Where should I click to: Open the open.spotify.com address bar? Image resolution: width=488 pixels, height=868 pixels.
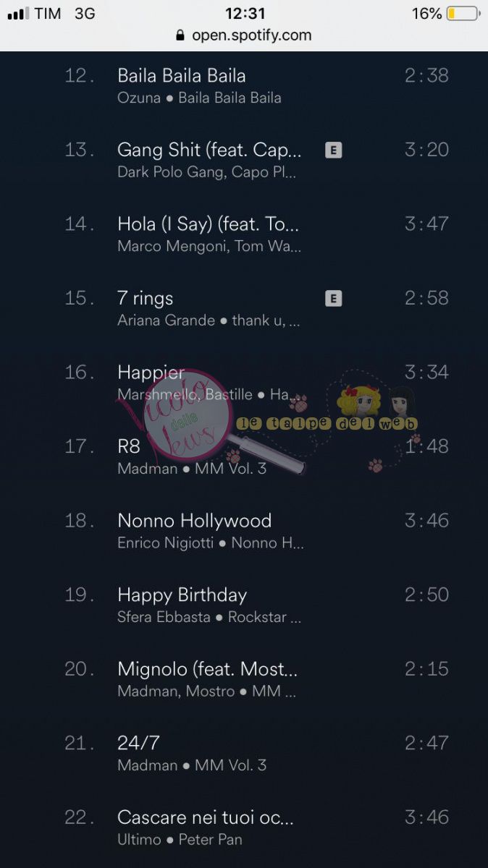[244, 35]
